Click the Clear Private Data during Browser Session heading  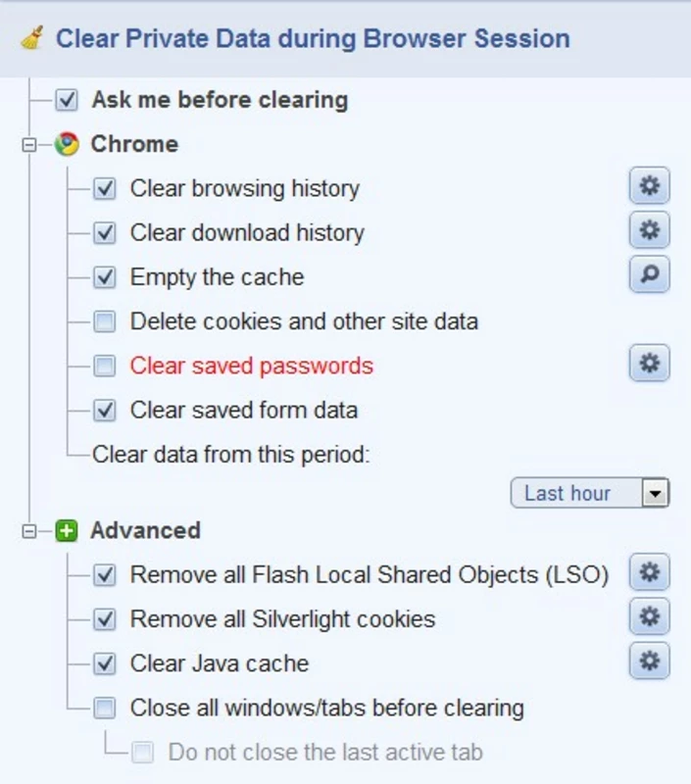(313, 39)
